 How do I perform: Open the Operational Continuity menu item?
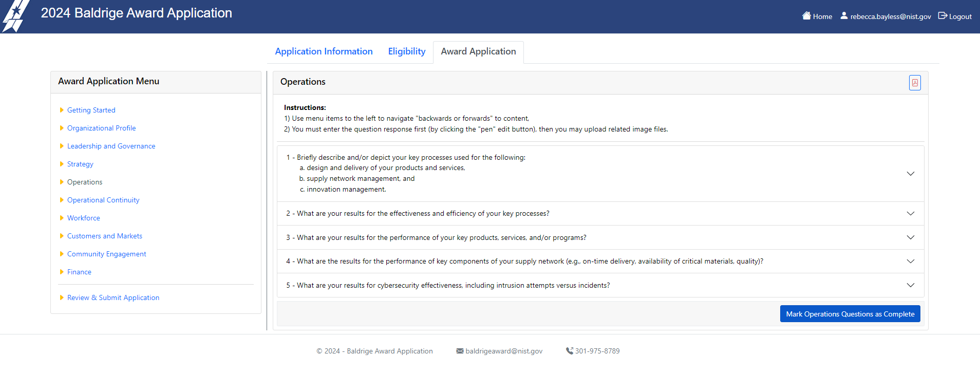103,200
